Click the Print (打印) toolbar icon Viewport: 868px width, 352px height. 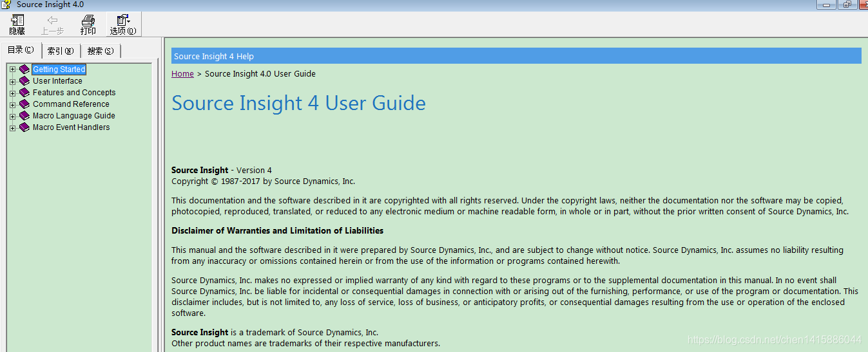88,24
